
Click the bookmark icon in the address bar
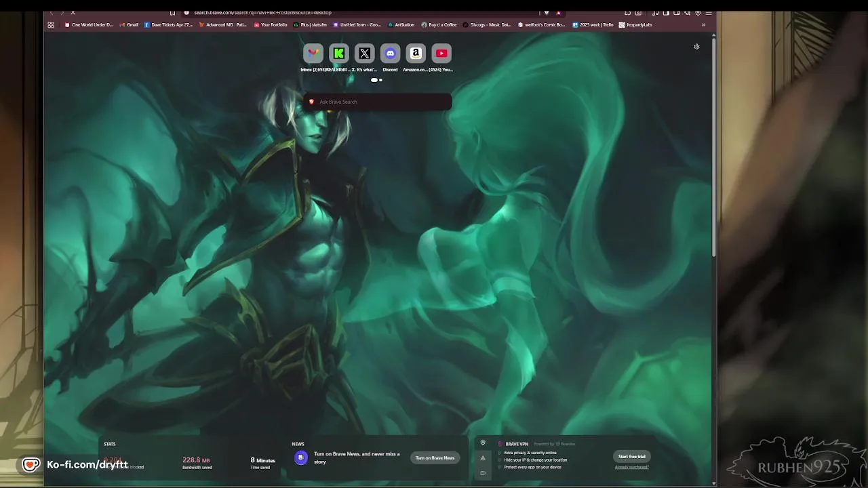coord(172,12)
